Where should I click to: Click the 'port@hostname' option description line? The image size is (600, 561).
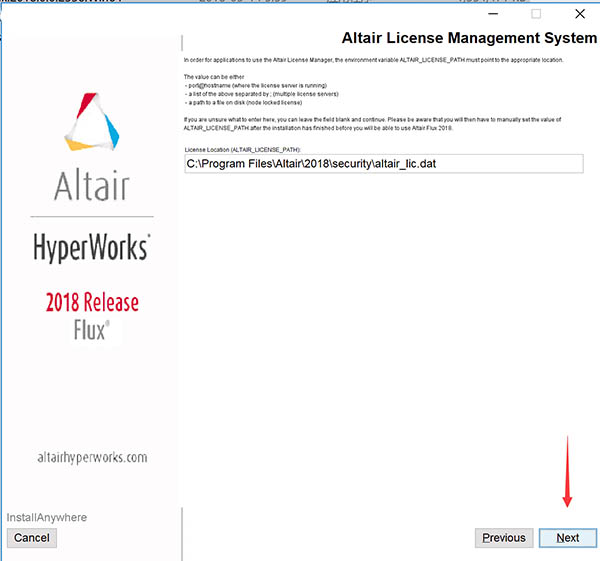coord(255,85)
